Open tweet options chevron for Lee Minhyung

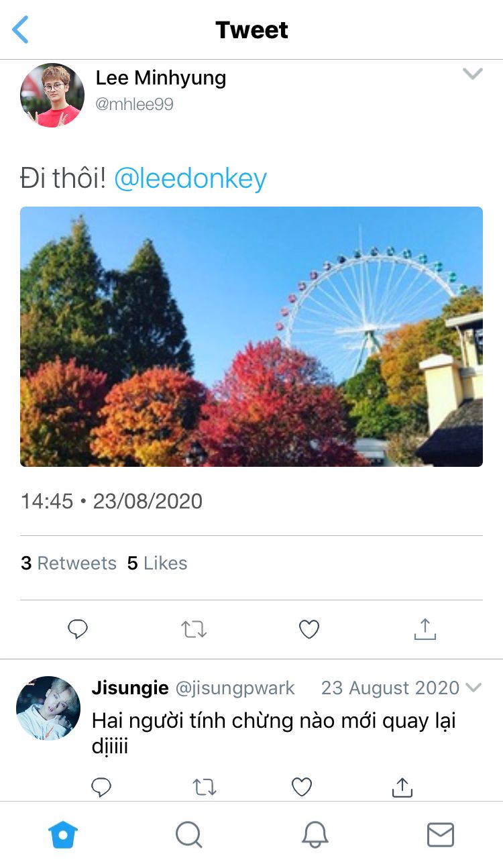pos(473,74)
